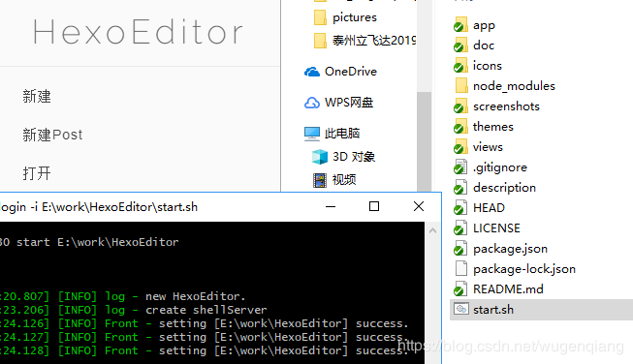The height and width of the screenshot is (364, 633).
Task: Click the 3D 对象 cube icon
Action: [320, 157]
